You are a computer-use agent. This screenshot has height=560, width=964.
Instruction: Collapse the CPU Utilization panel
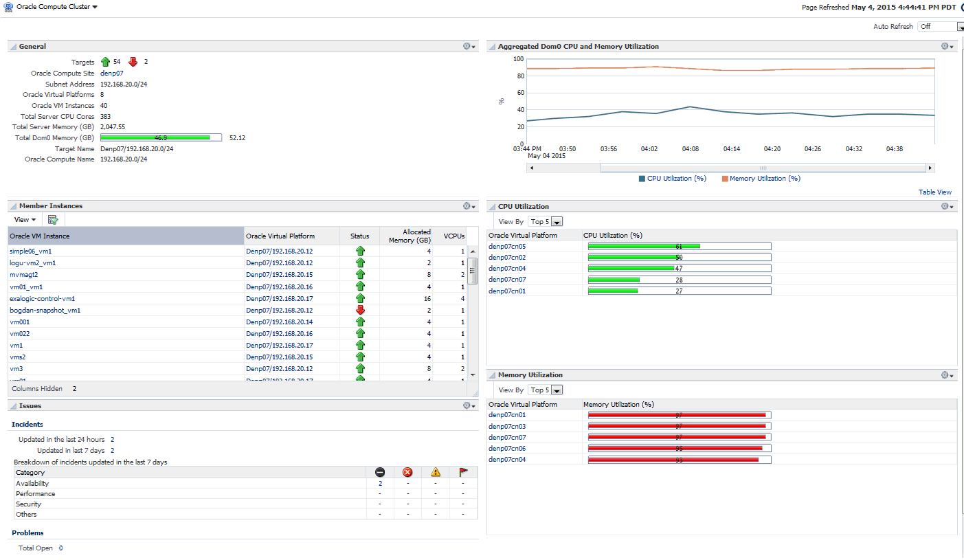(x=492, y=206)
